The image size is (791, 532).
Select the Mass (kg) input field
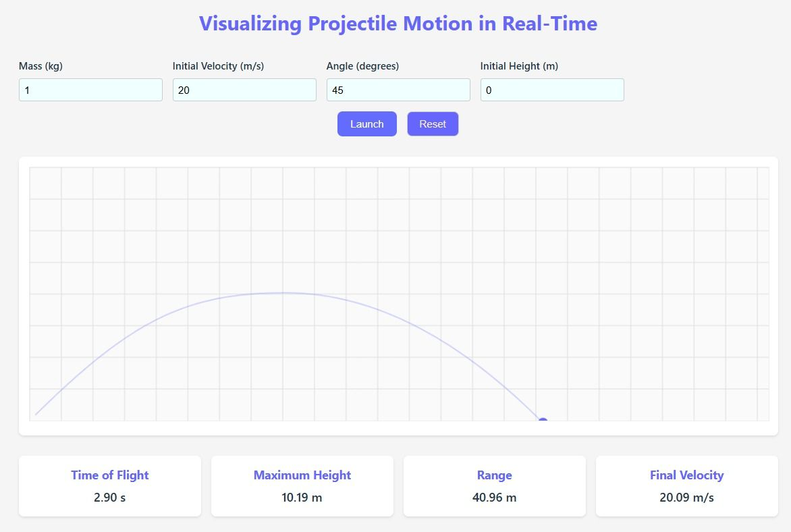[90, 89]
